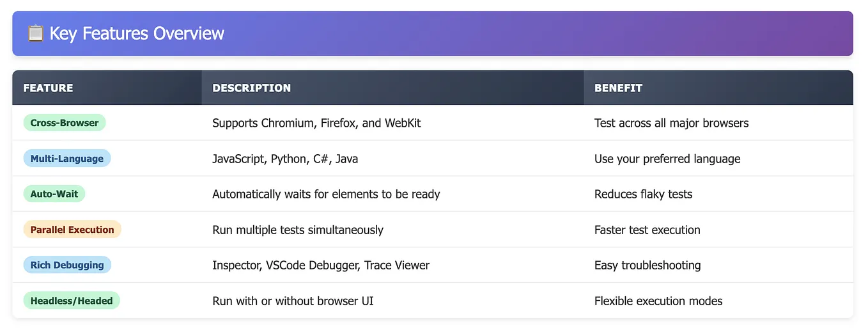Click 'Reduces flaky tests' benefit cell

pyautogui.click(x=643, y=194)
